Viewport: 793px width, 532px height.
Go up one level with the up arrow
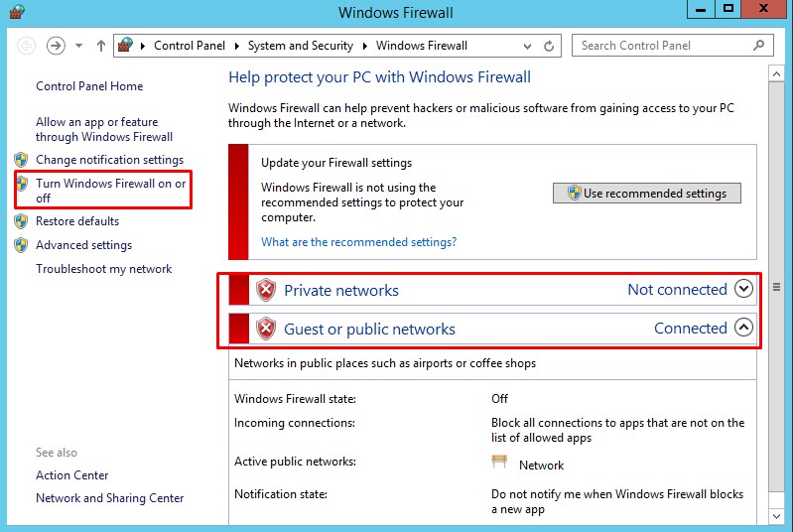101,46
